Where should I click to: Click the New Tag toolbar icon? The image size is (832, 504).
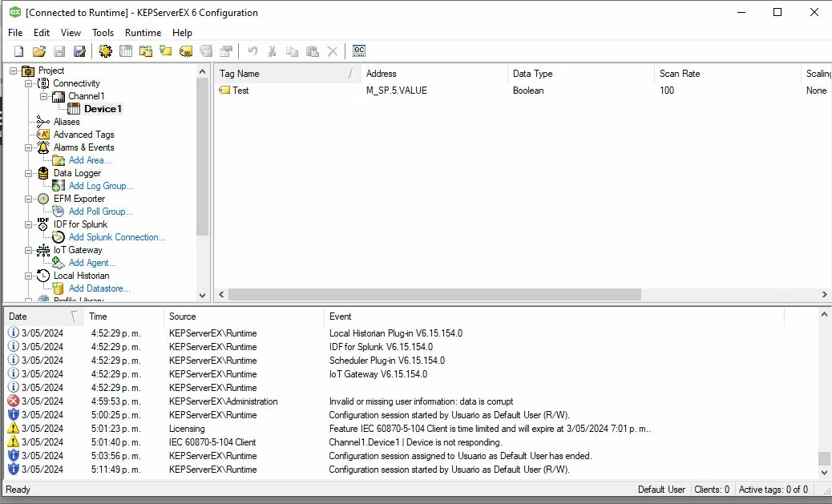pos(166,51)
